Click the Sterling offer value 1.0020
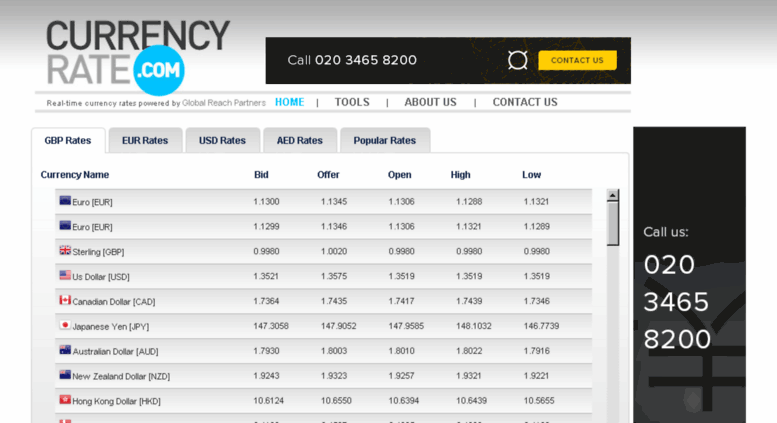 (333, 251)
